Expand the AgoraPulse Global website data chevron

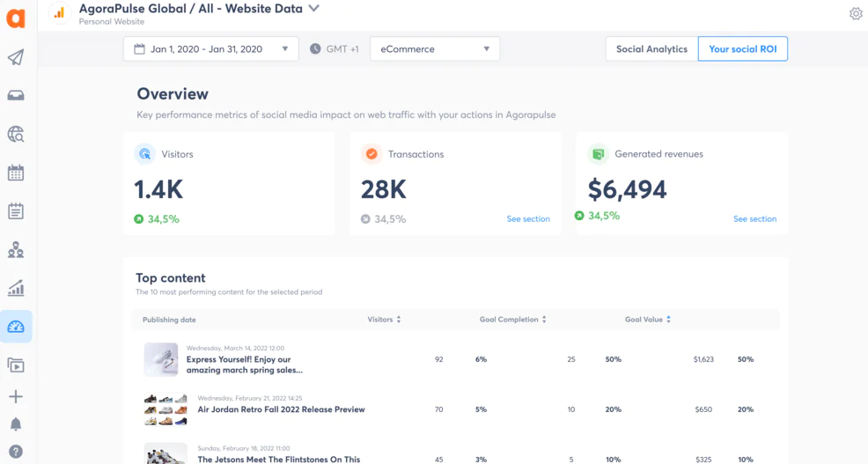(x=314, y=8)
